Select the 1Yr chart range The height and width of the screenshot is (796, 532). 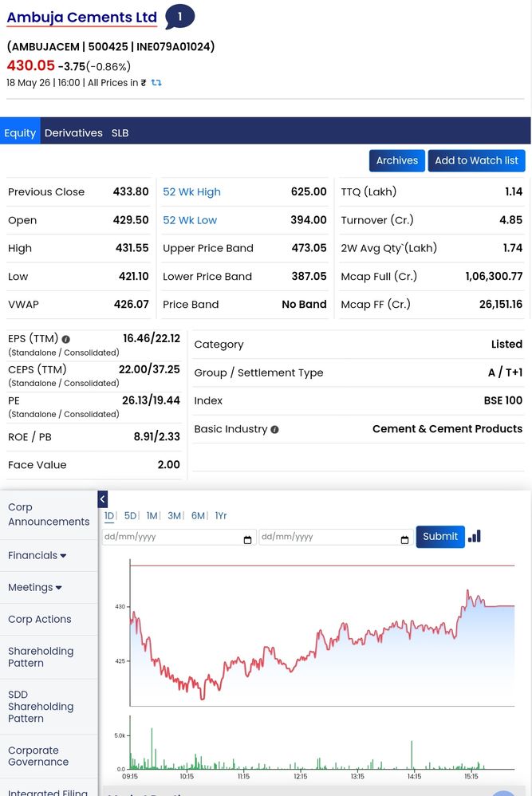pyautogui.click(x=221, y=516)
